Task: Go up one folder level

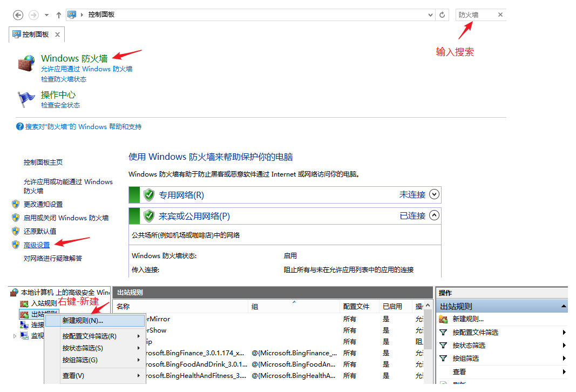Action: [x=59, y=15]
